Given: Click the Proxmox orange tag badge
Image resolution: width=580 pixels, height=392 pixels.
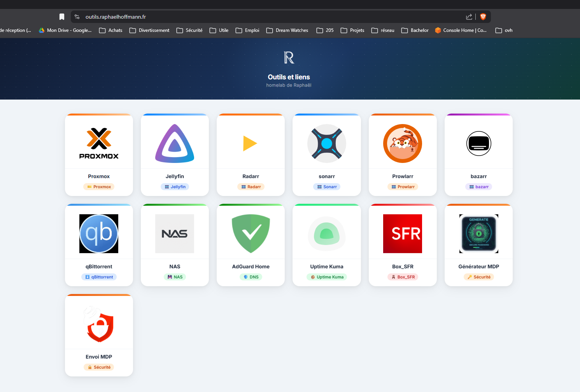Looking at the screenshot, I should (x=99, y=187).
